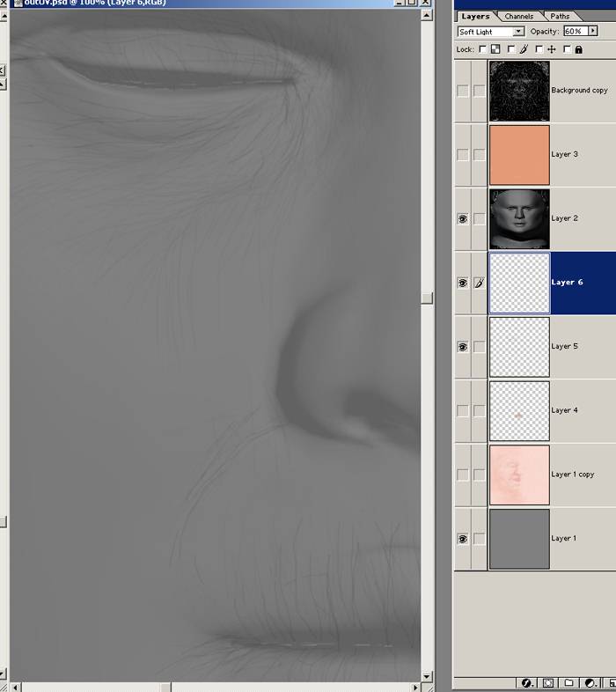Create new fill or adjustment layer
Image resolution: width=616 pixels, height=692 pixels.
590,682
